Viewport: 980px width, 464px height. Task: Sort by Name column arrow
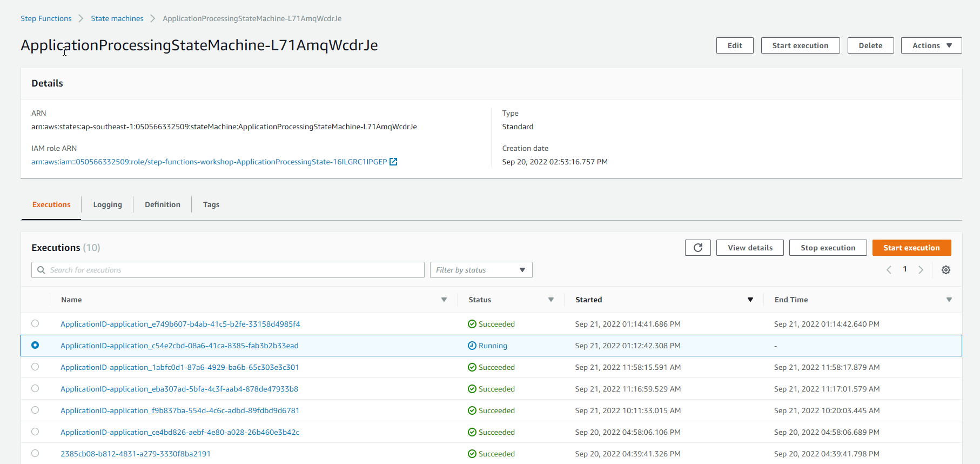pyautogui.click(x=444, y=300)
